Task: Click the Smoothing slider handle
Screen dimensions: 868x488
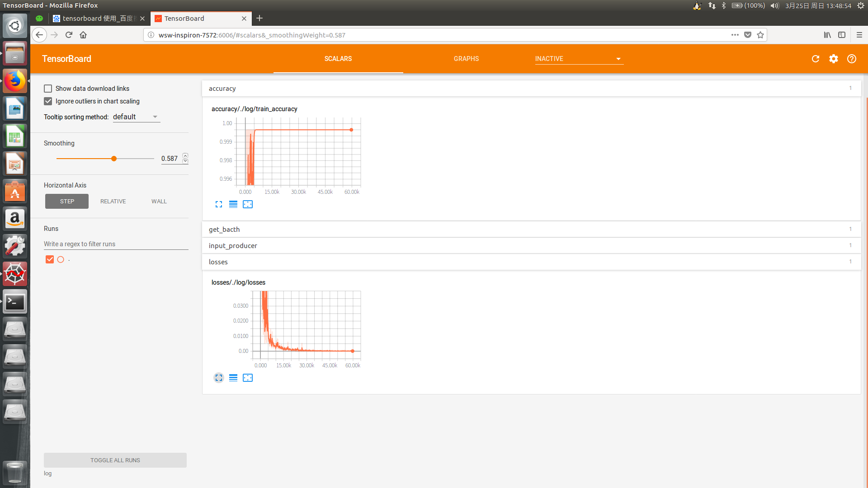Action: point(114,159)
